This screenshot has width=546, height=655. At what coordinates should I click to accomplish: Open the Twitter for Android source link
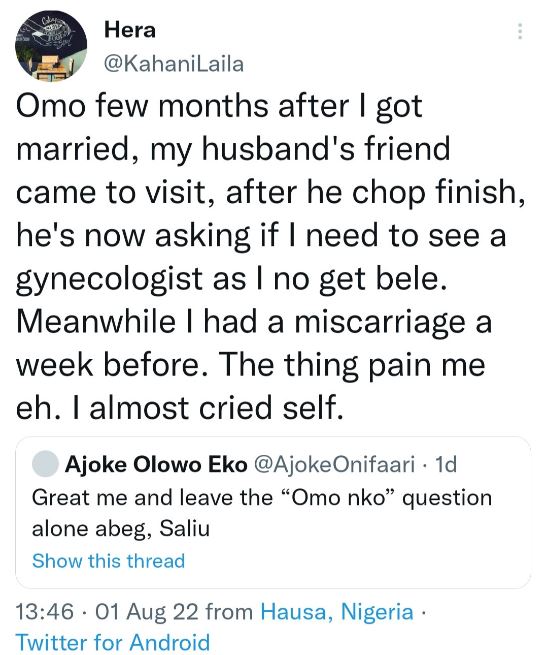[x=113, y=642]
